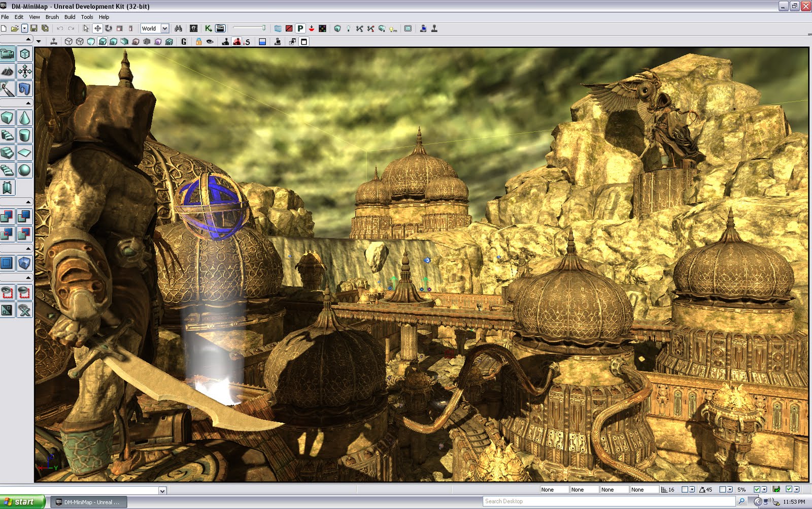Open the File menu
Screen dimensions: 812x509
pos(5,17)
